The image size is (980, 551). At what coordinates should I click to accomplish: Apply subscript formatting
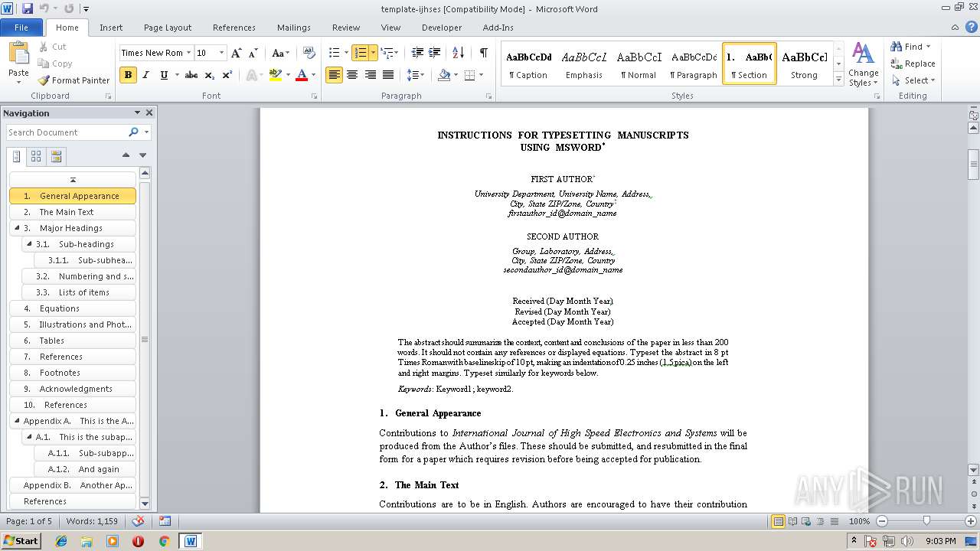click(x=210, y=75)
